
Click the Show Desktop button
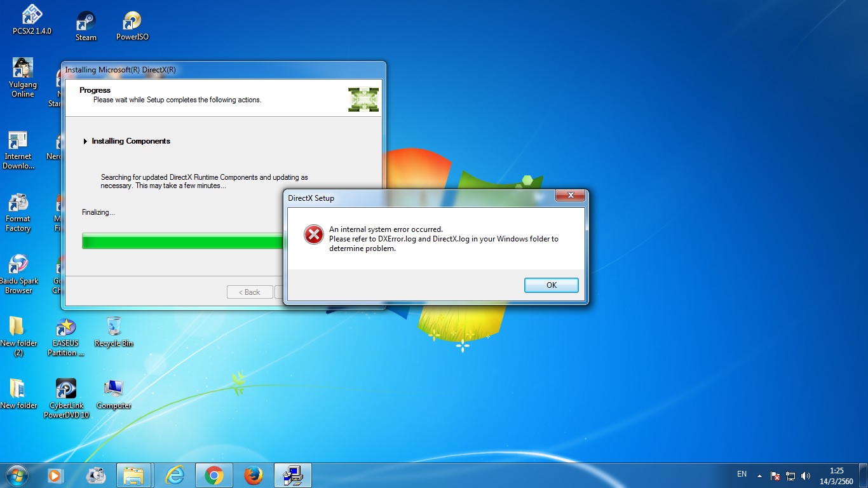[x=863, y=475]
